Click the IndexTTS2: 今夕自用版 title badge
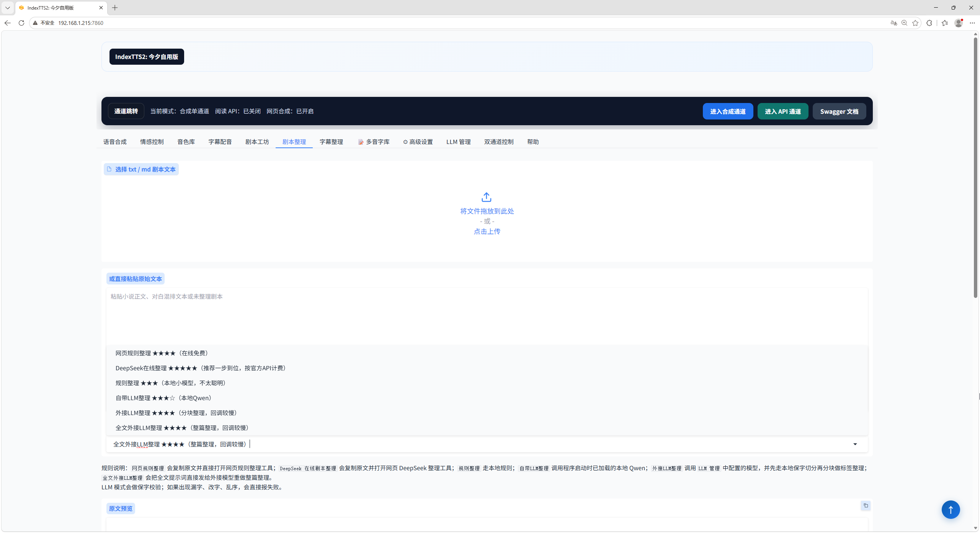 (x=147, y=57)
